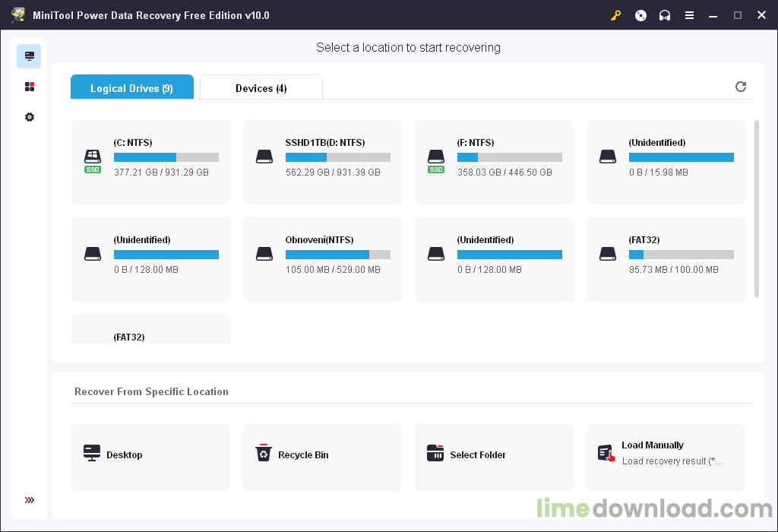The width and height of the screenshot is (778, 532).
Task: Click the headphones support icon
Action: click(665, 15)
